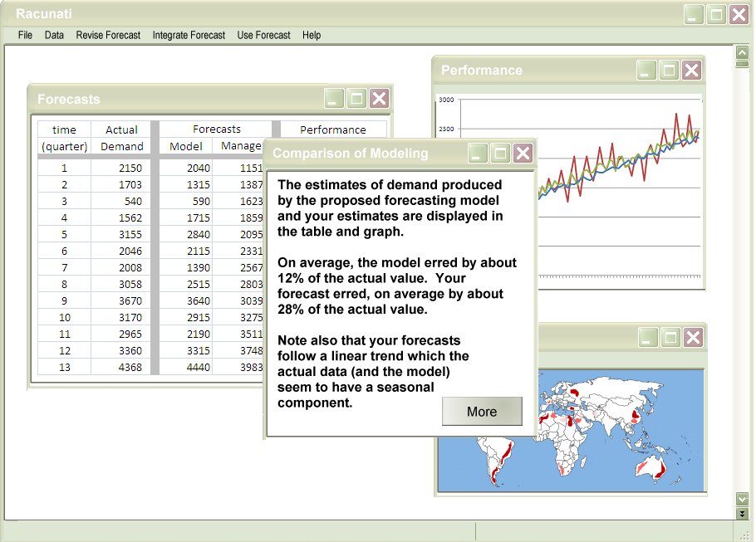Screen dimensions: 756x542
Task: Open the Revise Forecast menu
Action: tap(108, 36)
